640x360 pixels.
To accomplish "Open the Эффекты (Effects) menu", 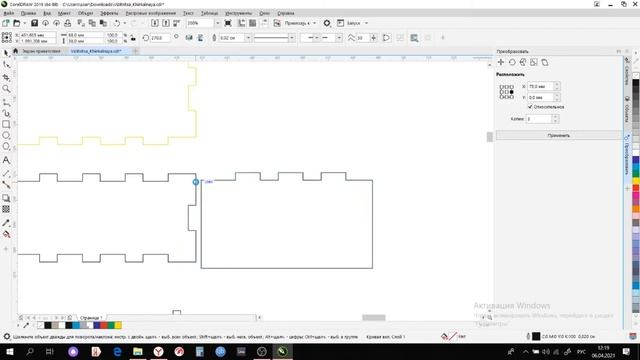I will 109,13.
